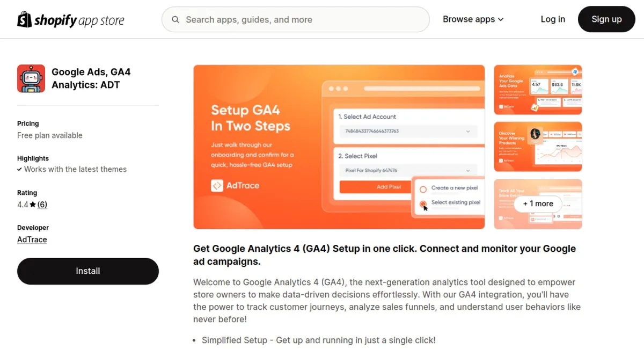
Task: Click the robot app logo for Google Ads GA4
Action: click(31, 78)
